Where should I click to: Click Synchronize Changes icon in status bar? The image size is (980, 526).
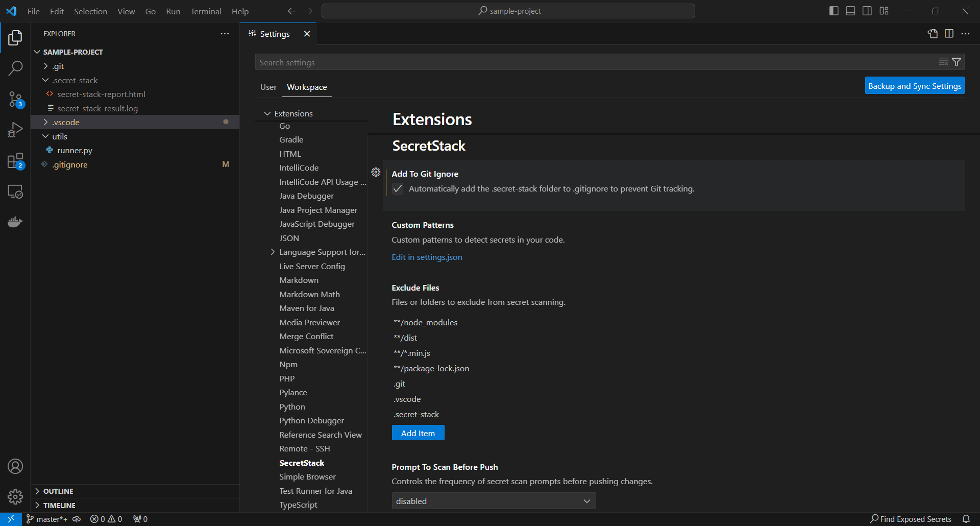click(x=77, y=519)
